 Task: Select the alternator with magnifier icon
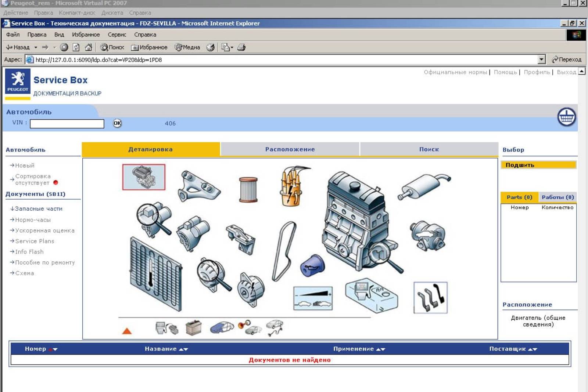pyautogui.click(x=214, y=275)
